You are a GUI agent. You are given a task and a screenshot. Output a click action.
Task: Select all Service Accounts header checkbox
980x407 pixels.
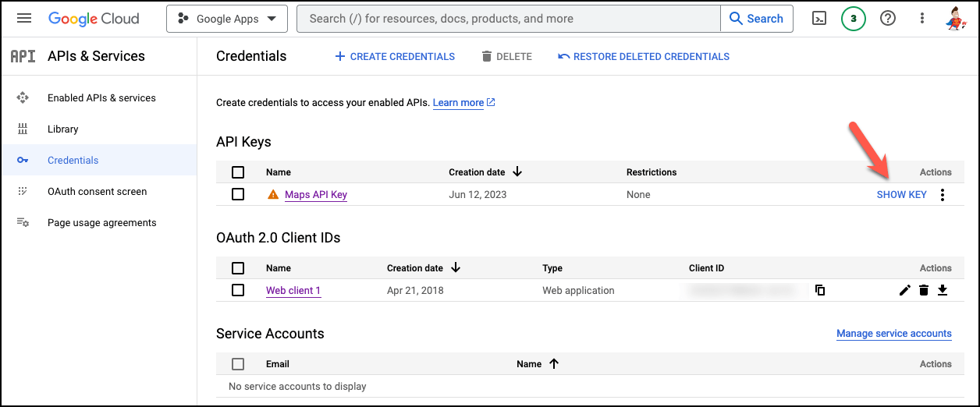click(238, 364)
